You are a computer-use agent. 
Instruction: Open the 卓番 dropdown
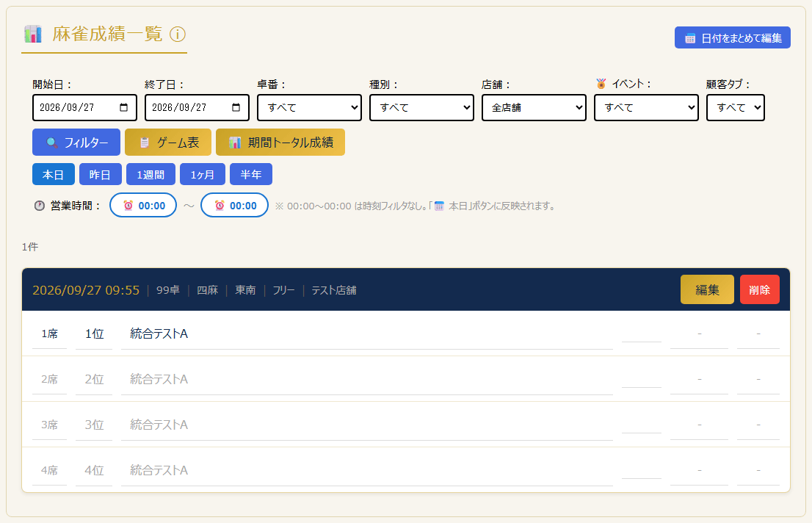[x=309, y=108]
